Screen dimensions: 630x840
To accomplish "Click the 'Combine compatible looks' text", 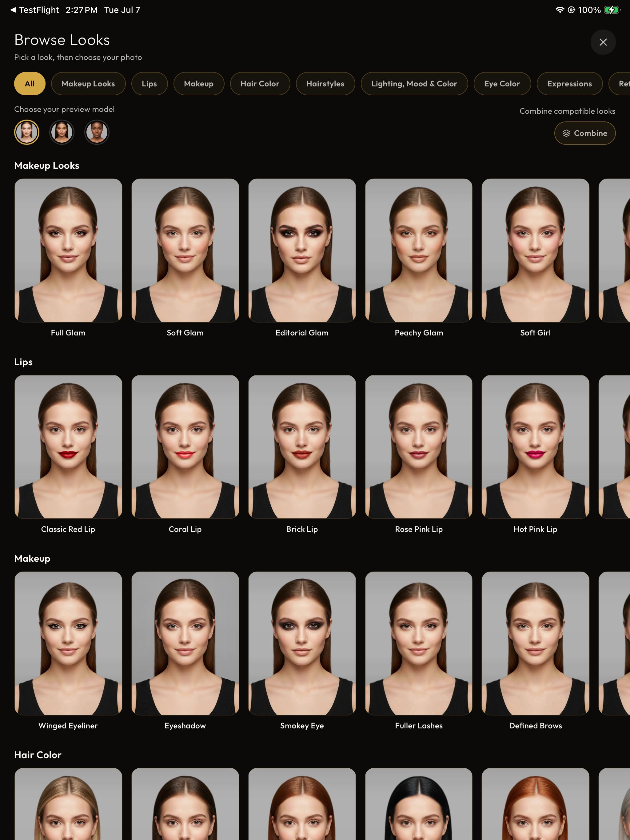I will pos(567,111).
